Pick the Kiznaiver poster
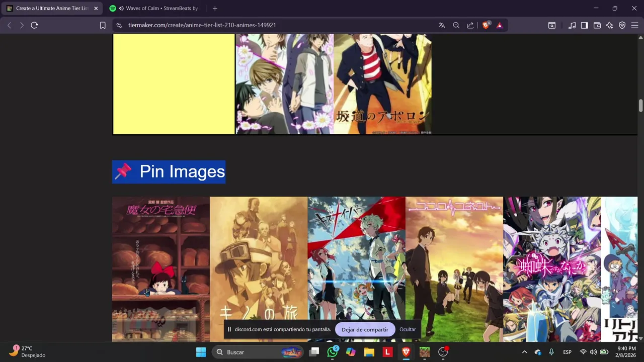The width and height of the screenshot is (644, 362). point(356,269)
